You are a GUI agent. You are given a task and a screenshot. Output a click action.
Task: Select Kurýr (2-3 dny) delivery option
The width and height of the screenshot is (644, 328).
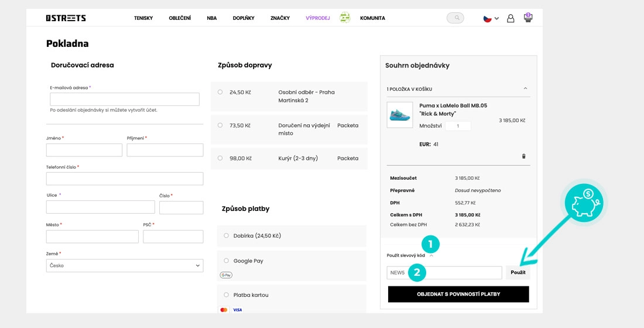220,158
